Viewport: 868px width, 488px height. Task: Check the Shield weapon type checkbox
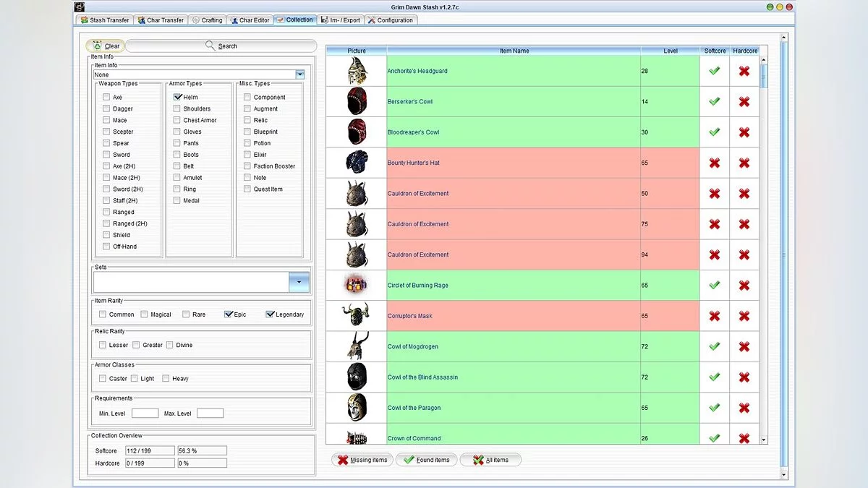point(106,235)
